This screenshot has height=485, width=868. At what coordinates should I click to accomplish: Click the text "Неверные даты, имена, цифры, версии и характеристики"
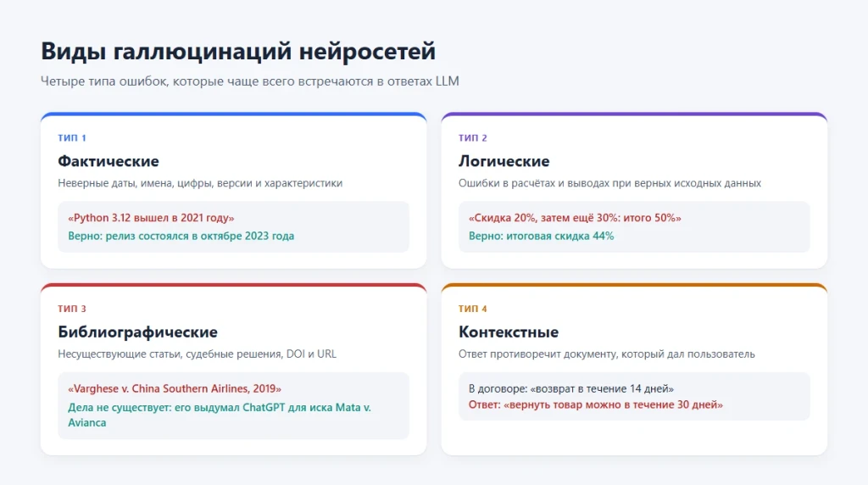coord(200,183)
